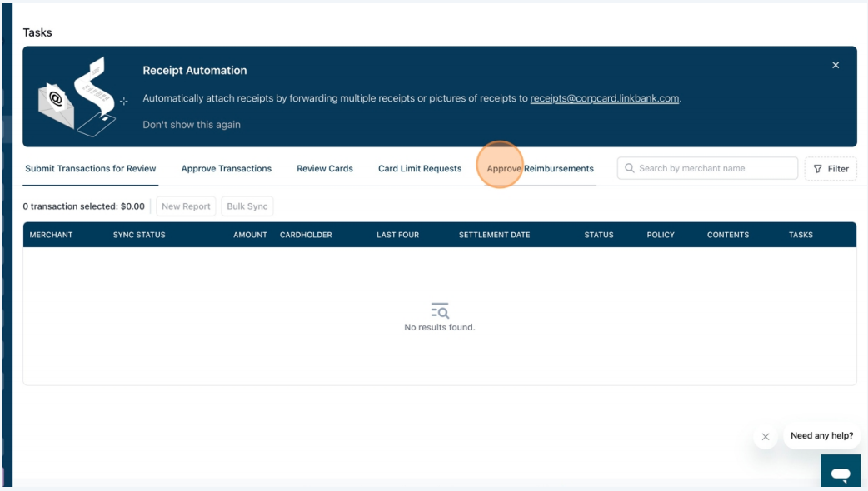Switch to Submit Transactions for Review tab

pos(91,169)
